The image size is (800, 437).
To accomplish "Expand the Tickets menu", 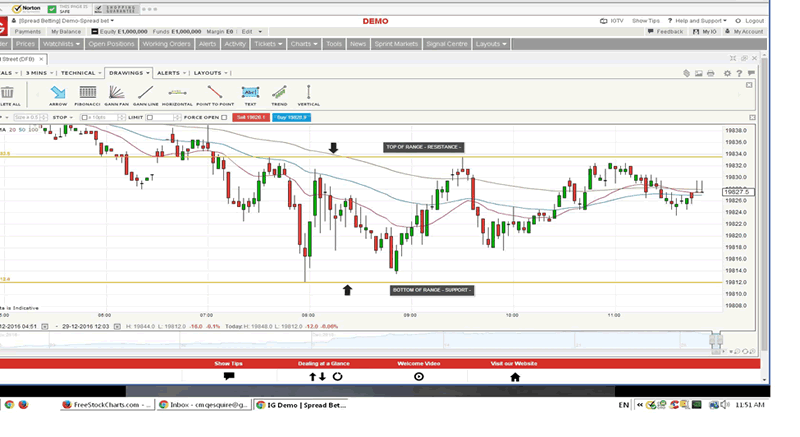I will 268,44.
